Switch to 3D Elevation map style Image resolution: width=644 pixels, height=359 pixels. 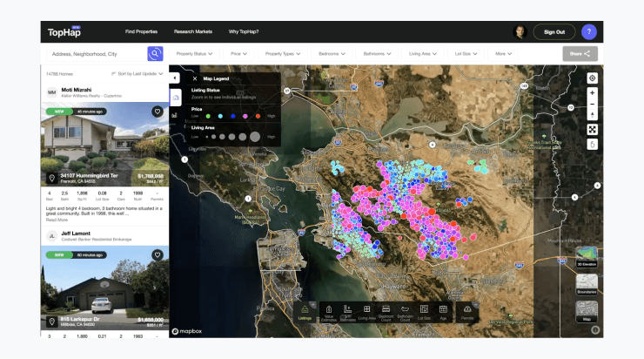point(586,257)
